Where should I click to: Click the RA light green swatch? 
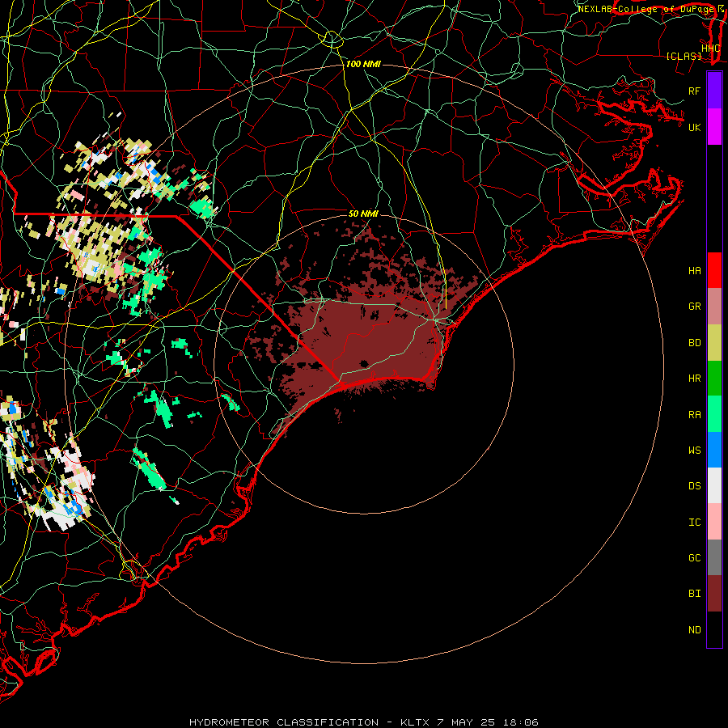(x=714, y=414)
